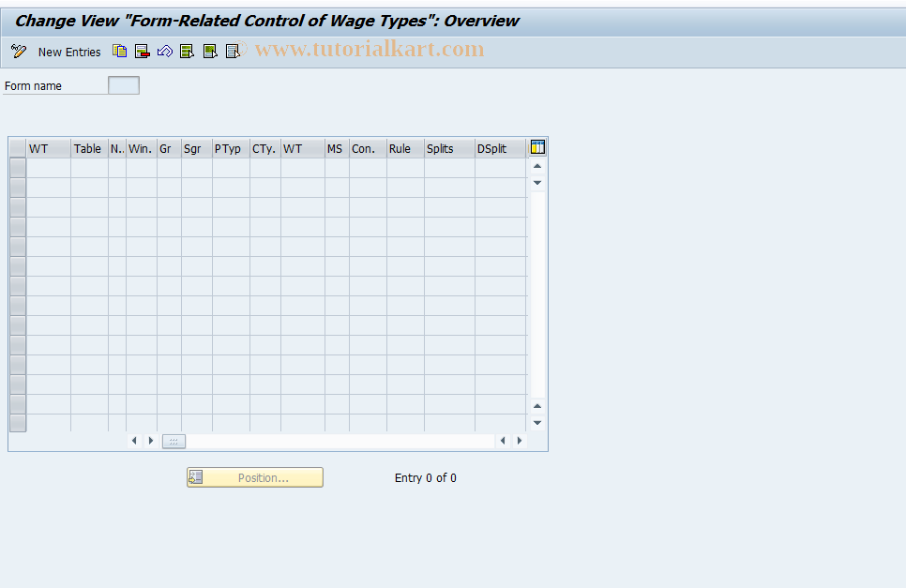Screen dimensions: 906x588
Task: Click the left horizontal scroll-right arrow
Action: (151, 441)
